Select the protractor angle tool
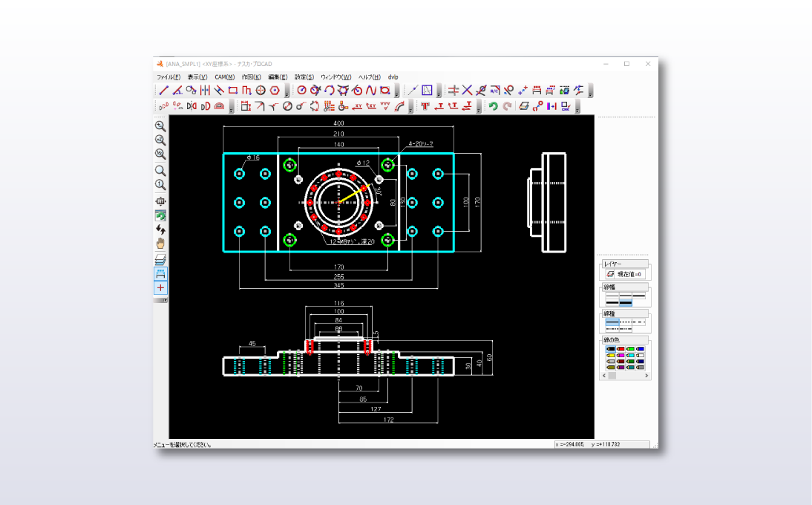 pos(220,106)
